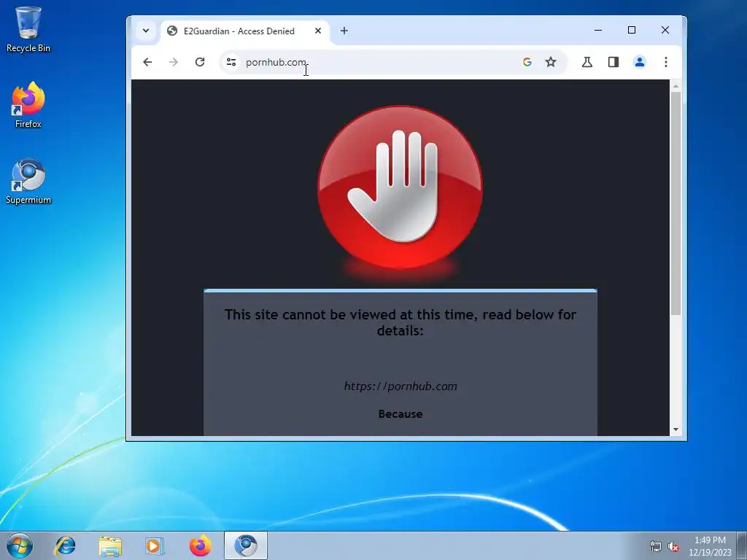Click the Google icon in address bar

[x=527, y=62]
